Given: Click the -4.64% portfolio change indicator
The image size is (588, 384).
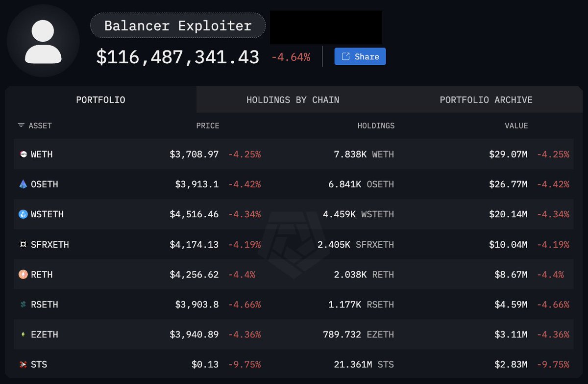Looking at the screenshot, I should (290, 56).
